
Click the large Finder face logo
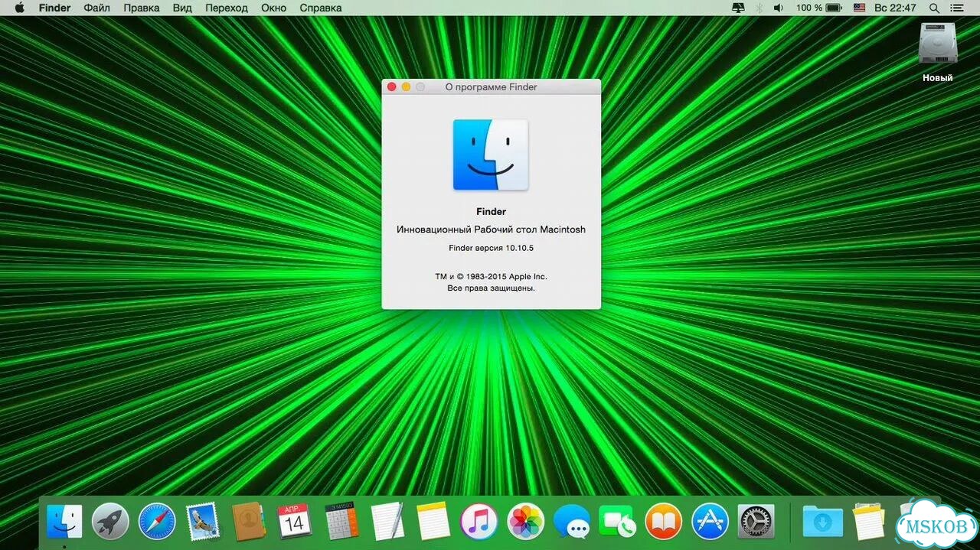tap(491, 155)
